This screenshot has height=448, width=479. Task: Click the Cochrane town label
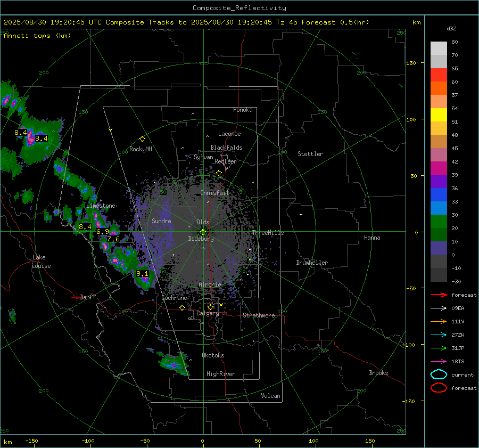click(x=174, y=298)
